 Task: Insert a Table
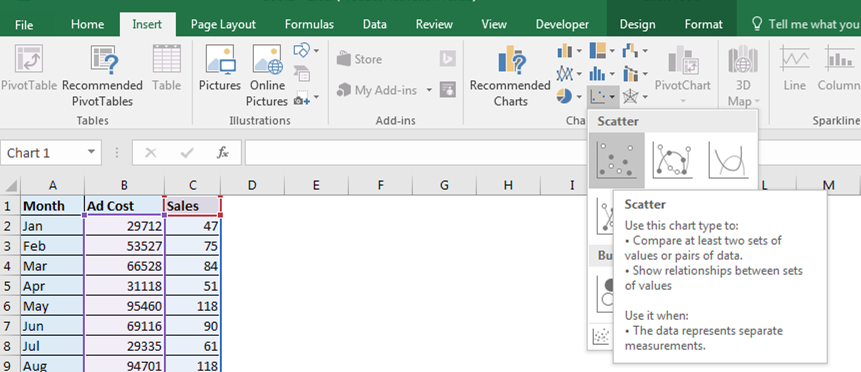click(x=166, y=69)
